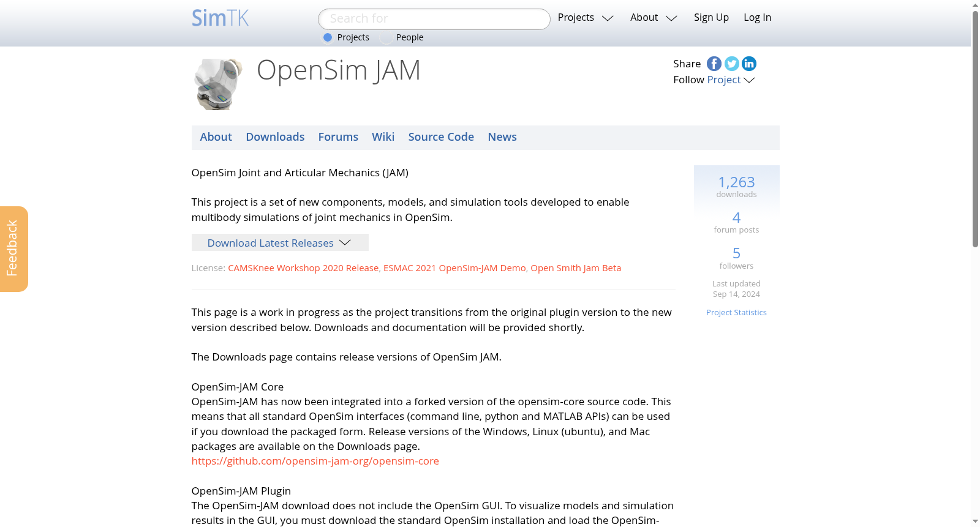Open the About project tab
The height and width of the screenshot is (527, 980).
216,137
